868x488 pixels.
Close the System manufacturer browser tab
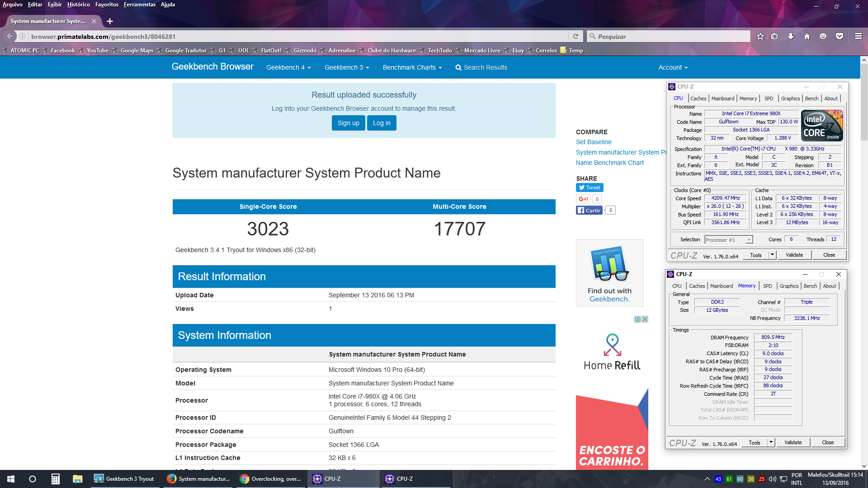coord(94,21)
